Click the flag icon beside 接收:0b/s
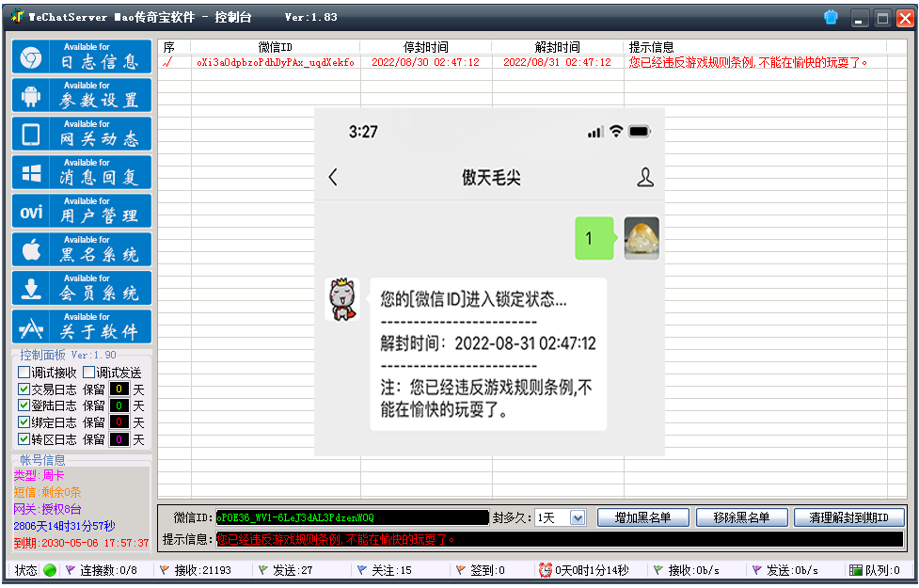The image size is (919, 588). (x=658, y=570)
